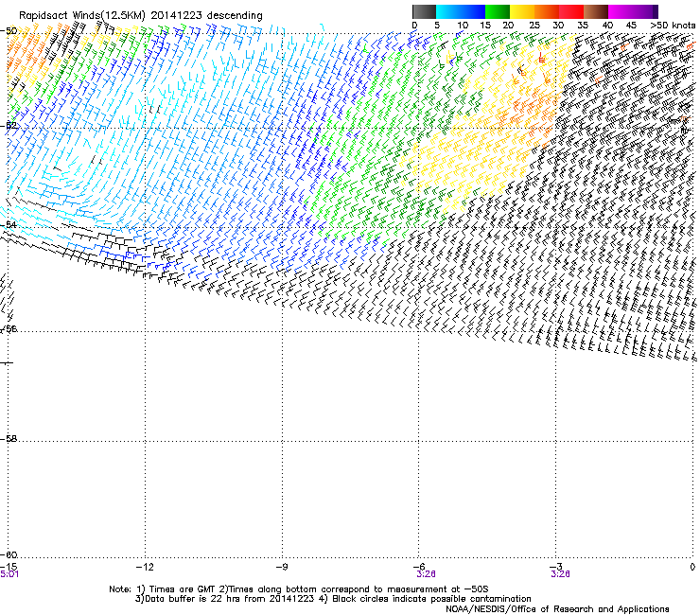Click the magenta 40-45 knots legend segment
Screen dimensions: 700x615
click(621, 11)
